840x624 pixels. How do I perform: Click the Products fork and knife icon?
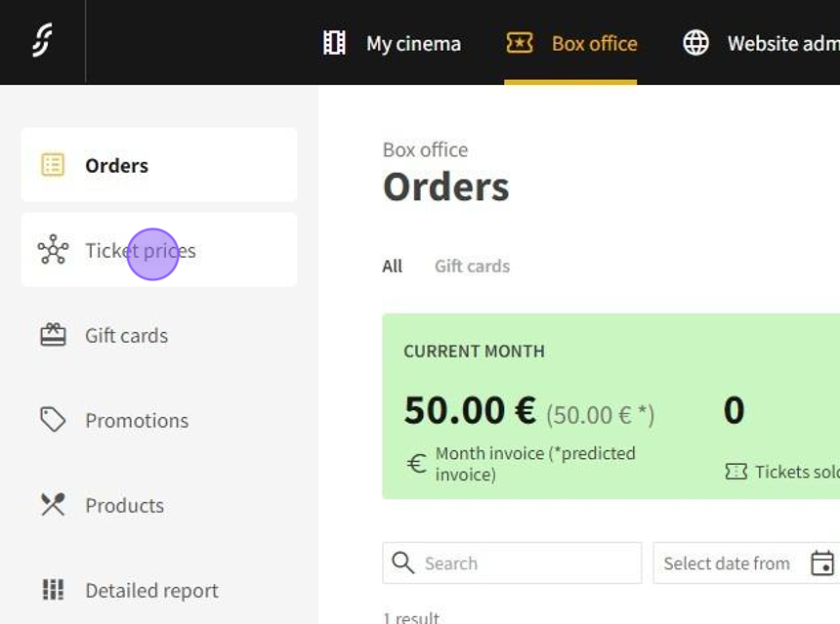(53, 505)
